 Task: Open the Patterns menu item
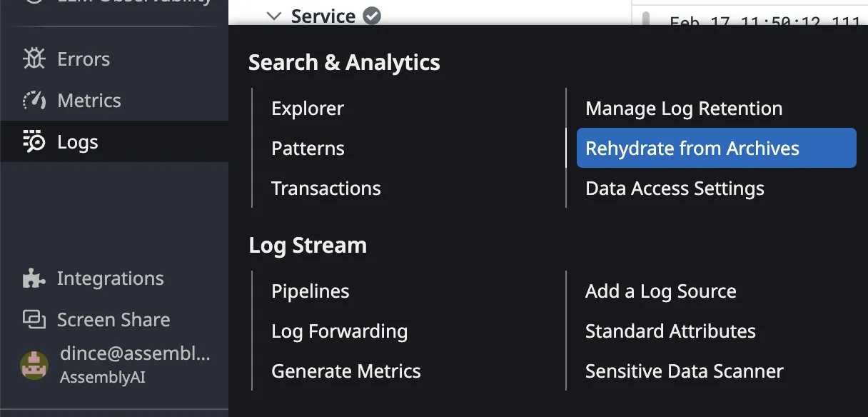click(308, 149)
